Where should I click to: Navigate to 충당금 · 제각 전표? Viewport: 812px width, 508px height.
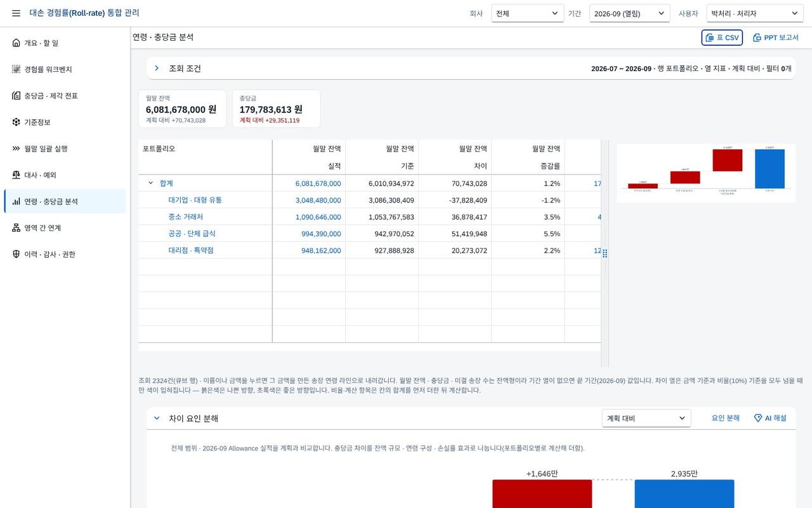click(x=65, y=96)
